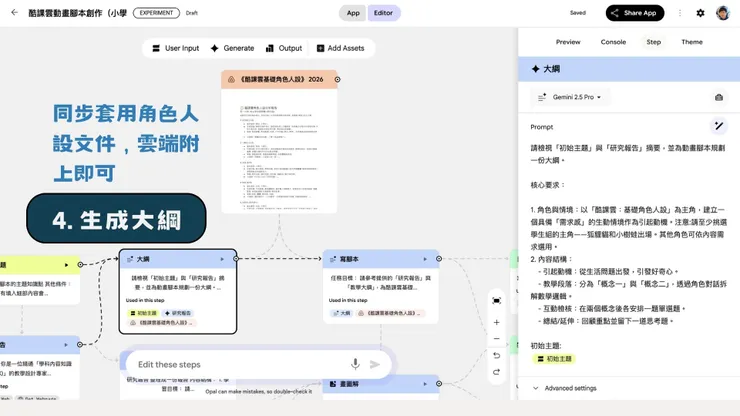This screenshot has width=740, height=416.
Task: Go back using the top-left arrow
Action: pyautogui.click(x=14, y=13)
